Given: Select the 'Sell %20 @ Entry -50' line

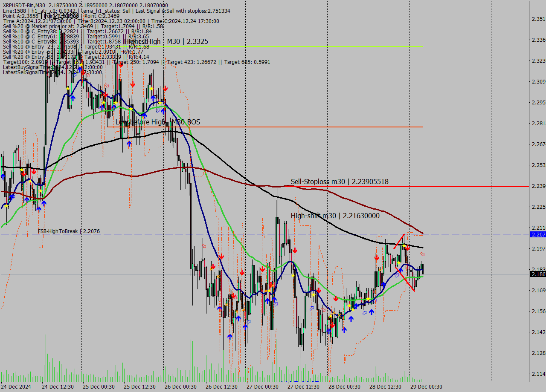Looking at the screenshot, I should [x=73, y=52].
